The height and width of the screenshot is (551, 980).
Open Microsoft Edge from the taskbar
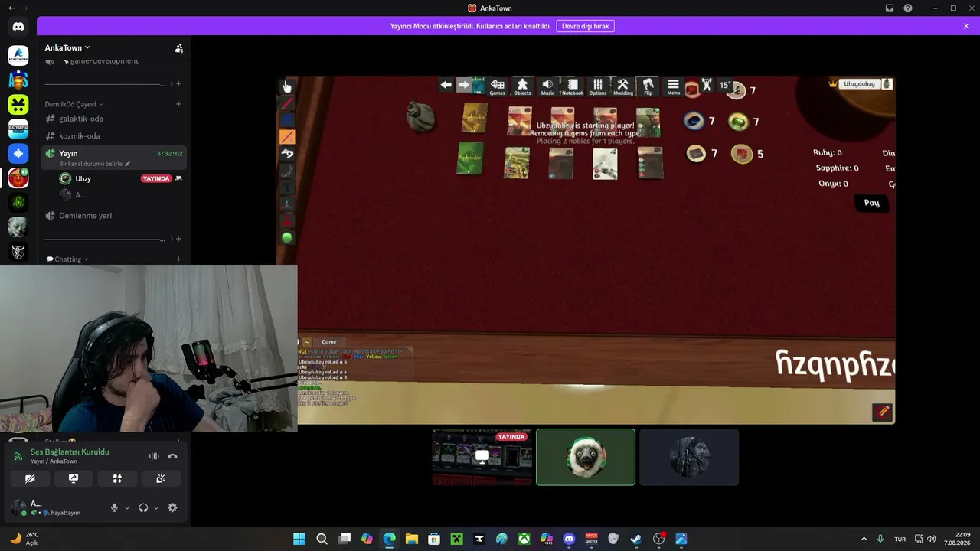[389, 539]
